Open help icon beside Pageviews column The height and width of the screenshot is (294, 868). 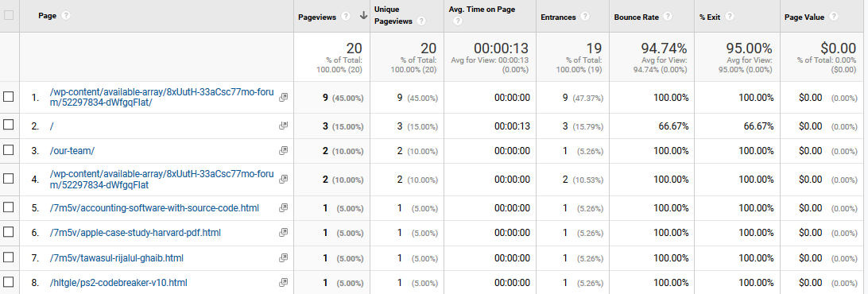346,17
